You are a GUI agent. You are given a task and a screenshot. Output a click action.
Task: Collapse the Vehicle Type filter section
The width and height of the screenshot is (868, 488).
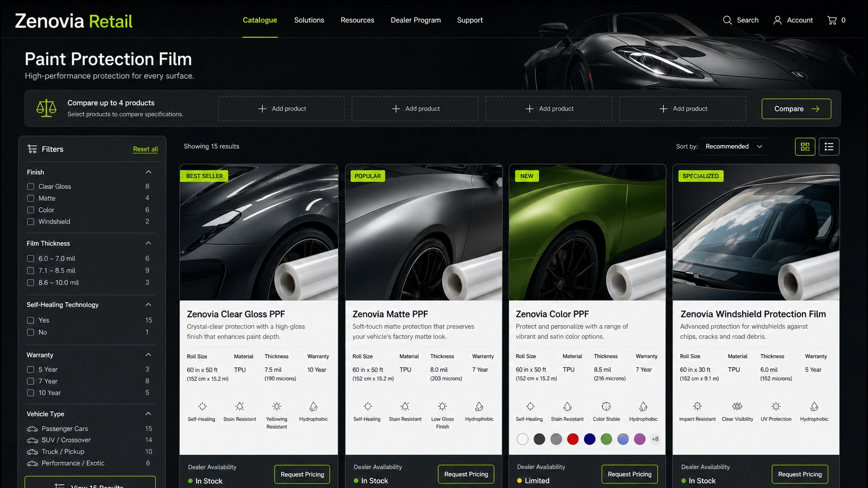(x=149, y=413)
